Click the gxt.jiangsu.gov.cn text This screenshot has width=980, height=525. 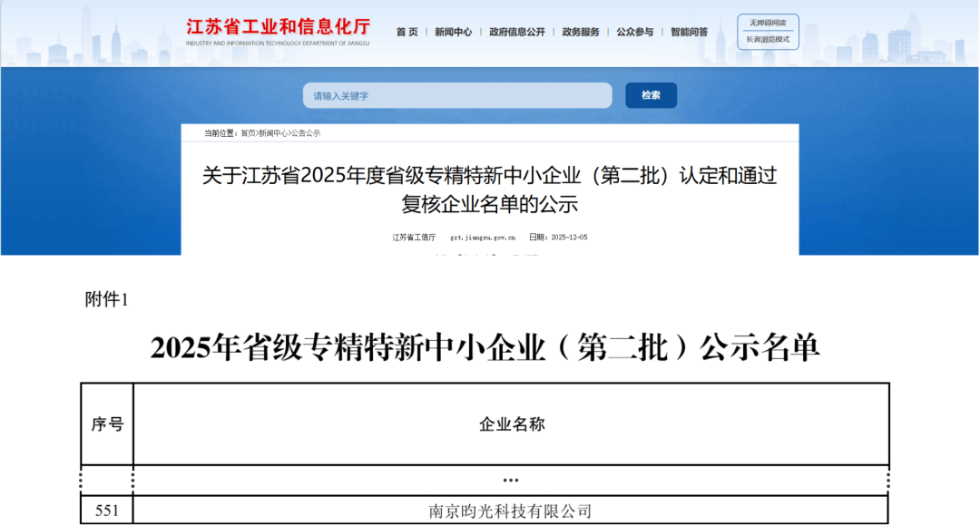(x=483, y=238)
